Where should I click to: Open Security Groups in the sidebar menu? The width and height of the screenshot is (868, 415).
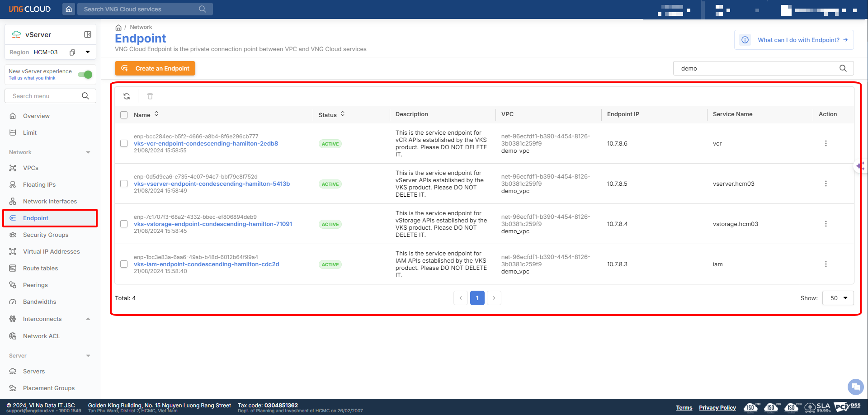point(46,235)
